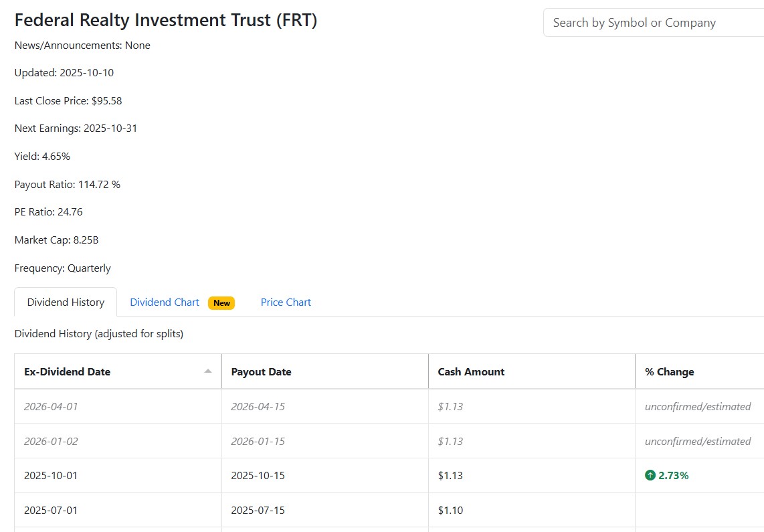
Task: Click the % Change column header
Action: (669, 371)
